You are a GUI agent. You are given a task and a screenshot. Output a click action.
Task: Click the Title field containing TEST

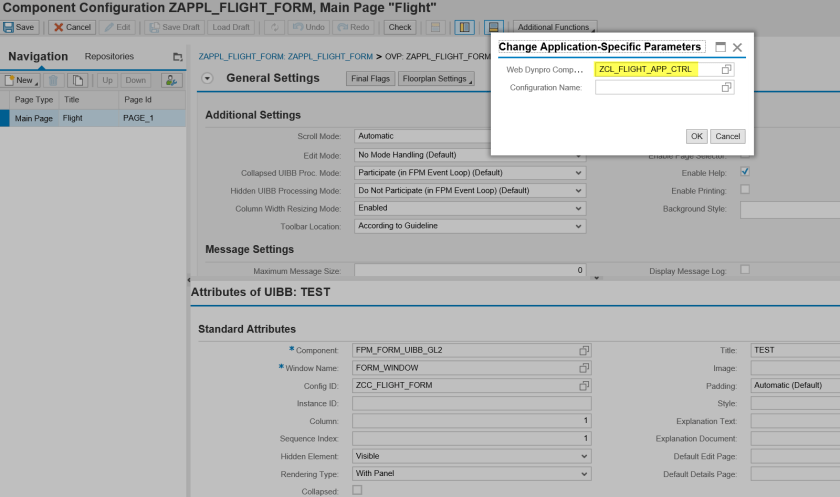[x=795, y=350]
